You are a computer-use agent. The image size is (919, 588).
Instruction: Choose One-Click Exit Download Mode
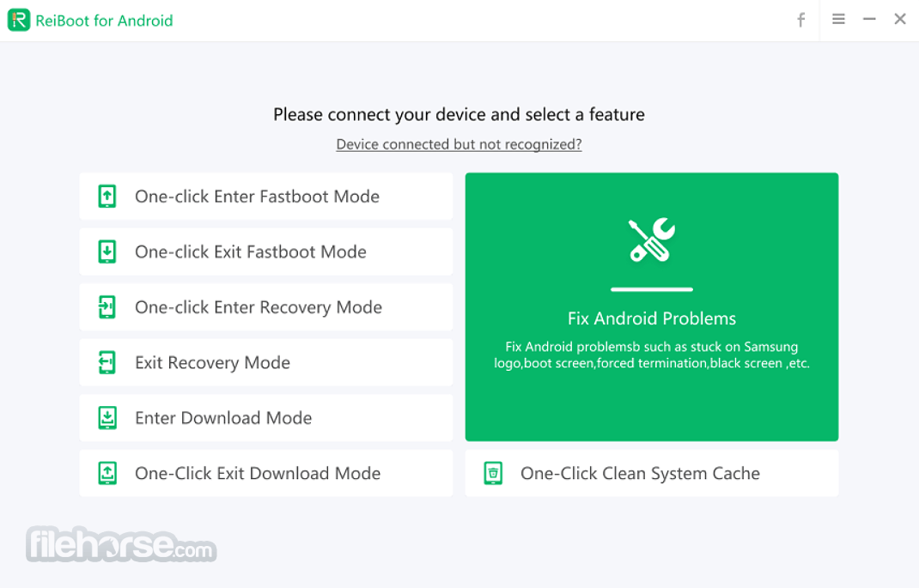pos(266,473)
